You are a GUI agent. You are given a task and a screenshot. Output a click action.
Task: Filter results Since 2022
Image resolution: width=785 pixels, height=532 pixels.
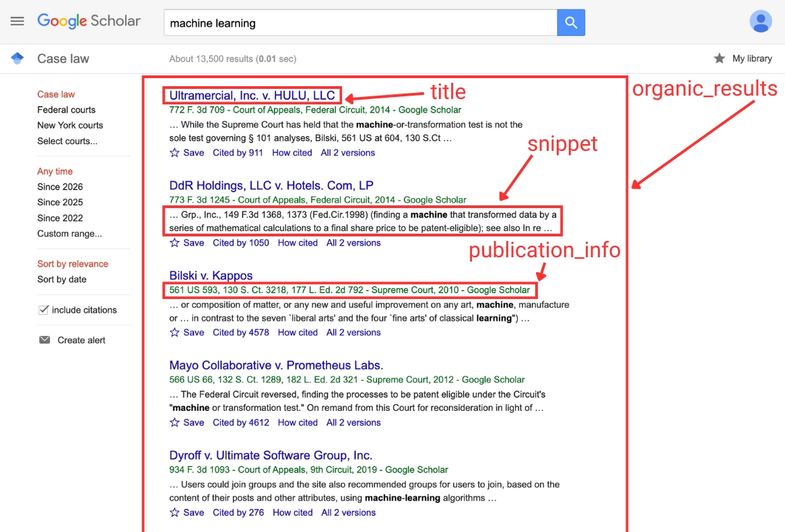pos(60,218)
